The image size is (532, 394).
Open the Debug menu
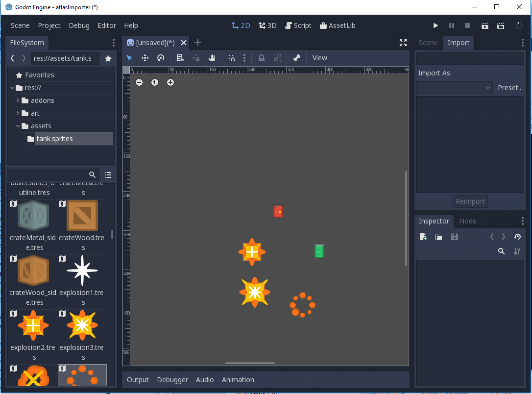tap(79, 25)
